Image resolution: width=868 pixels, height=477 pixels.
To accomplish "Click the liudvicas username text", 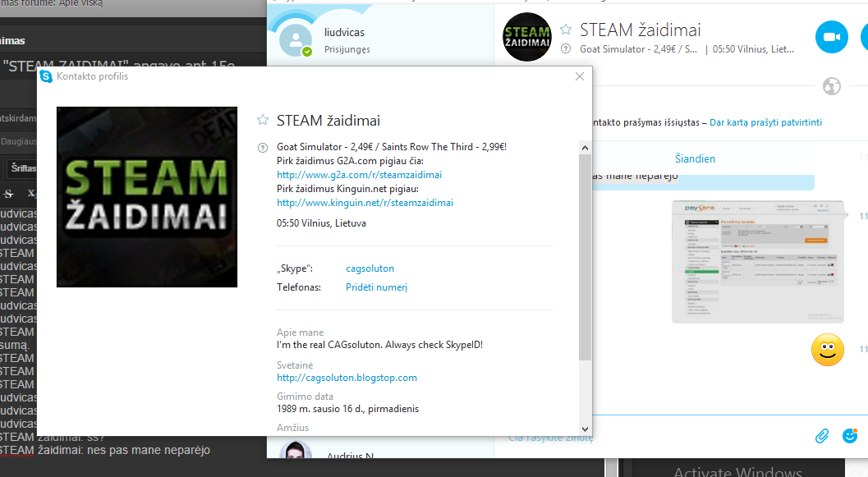I will click(344, 33).
